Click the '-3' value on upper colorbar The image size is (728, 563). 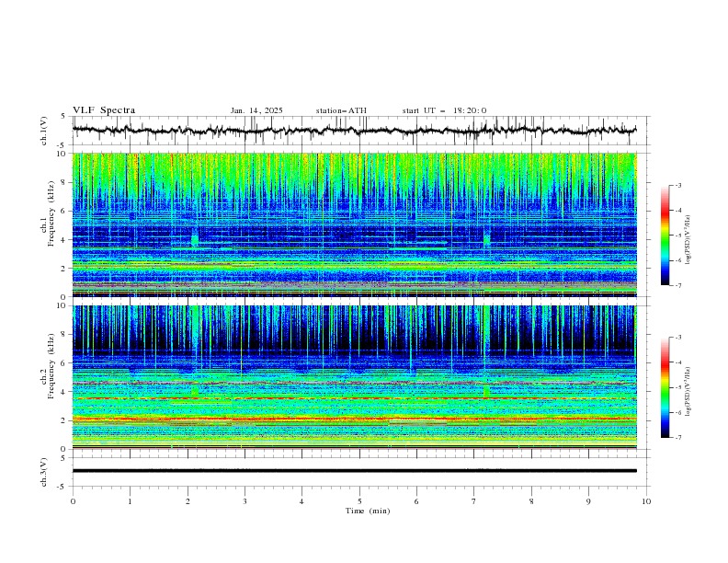677,185
